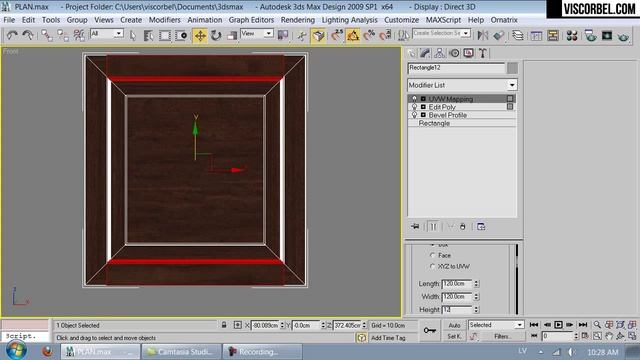
Task: Click Add Time Tag
Action: (x=388, y=338)
